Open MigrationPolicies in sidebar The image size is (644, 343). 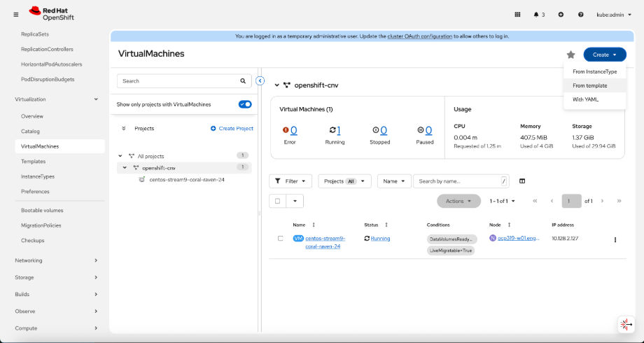tap(41, 225)
